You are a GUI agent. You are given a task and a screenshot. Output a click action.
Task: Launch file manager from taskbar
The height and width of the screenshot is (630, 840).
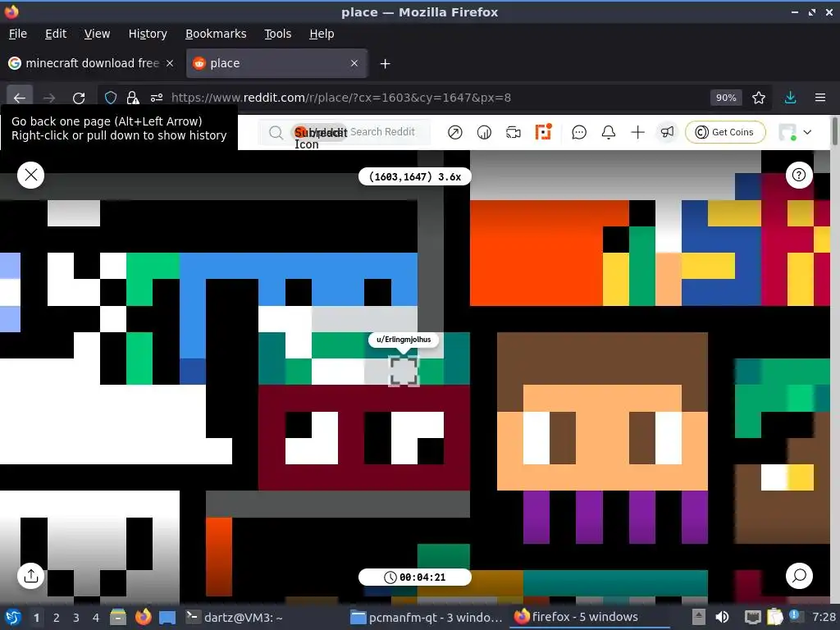click(118, 617)
